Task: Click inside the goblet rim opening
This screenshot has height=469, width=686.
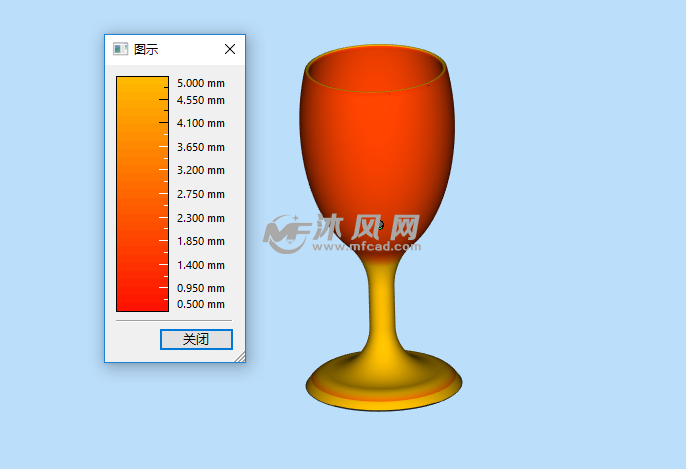Action: [x=375, y=70]
